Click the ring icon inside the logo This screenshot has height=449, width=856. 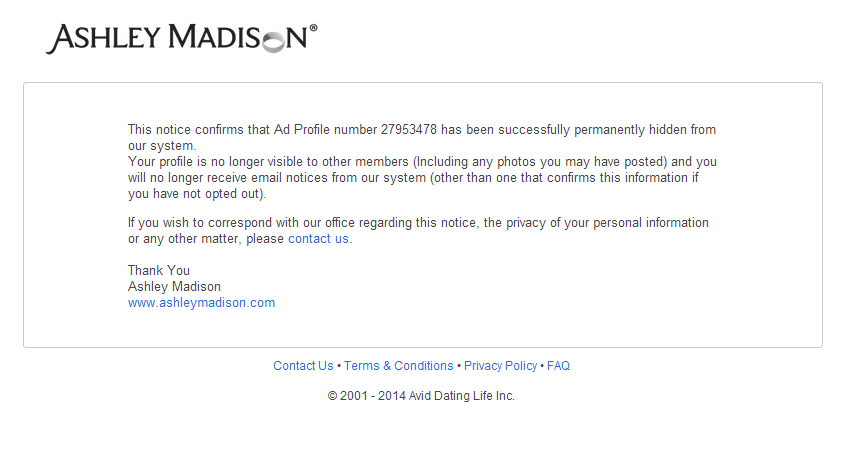coord(274,42)
